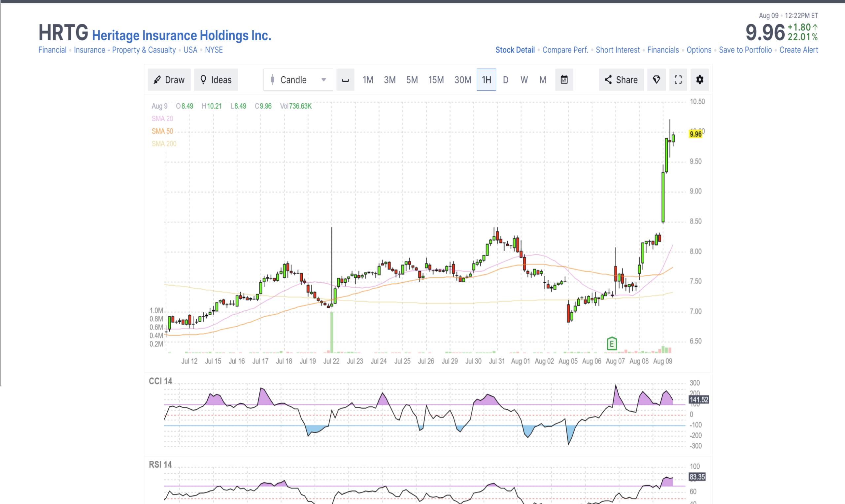Click the yellow 9.96 price marker
The image size is (845, 504).
coord(695,134)
